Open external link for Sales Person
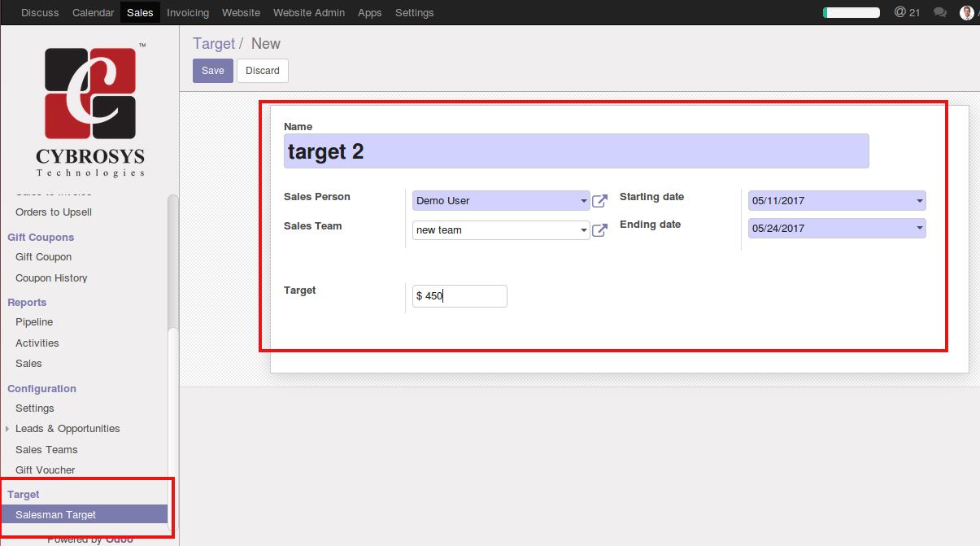Image resolution: width=980 pixels, height=546 pixels. [x=599, y=201]
